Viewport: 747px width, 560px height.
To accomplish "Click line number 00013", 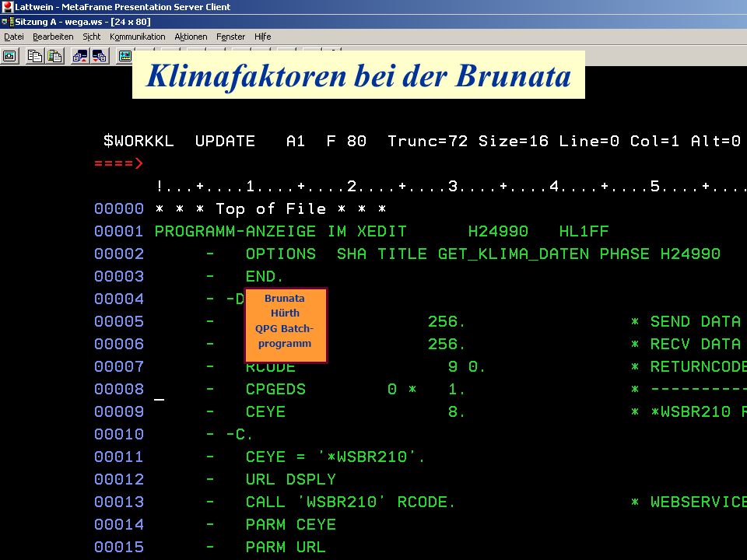I will click(x=119, y=502).
